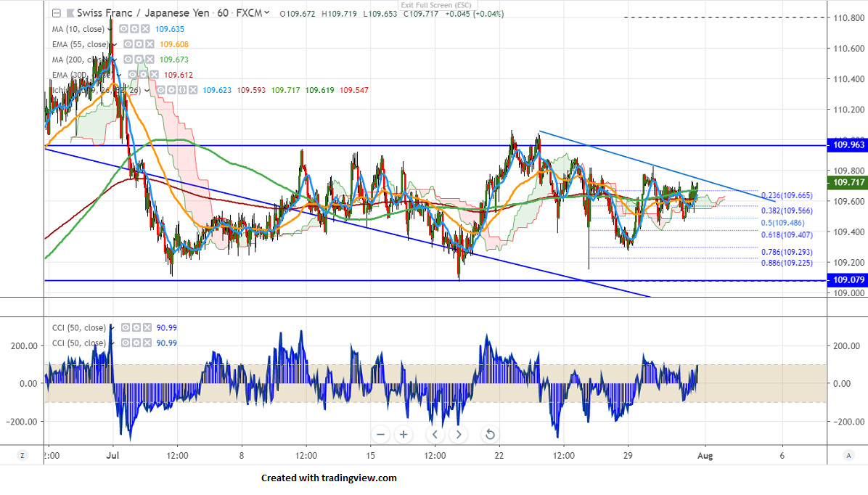The height and width of the screenshot is (495, 868).
Task: Select the 109.963 price line label
Action: (x=848, y=145)
